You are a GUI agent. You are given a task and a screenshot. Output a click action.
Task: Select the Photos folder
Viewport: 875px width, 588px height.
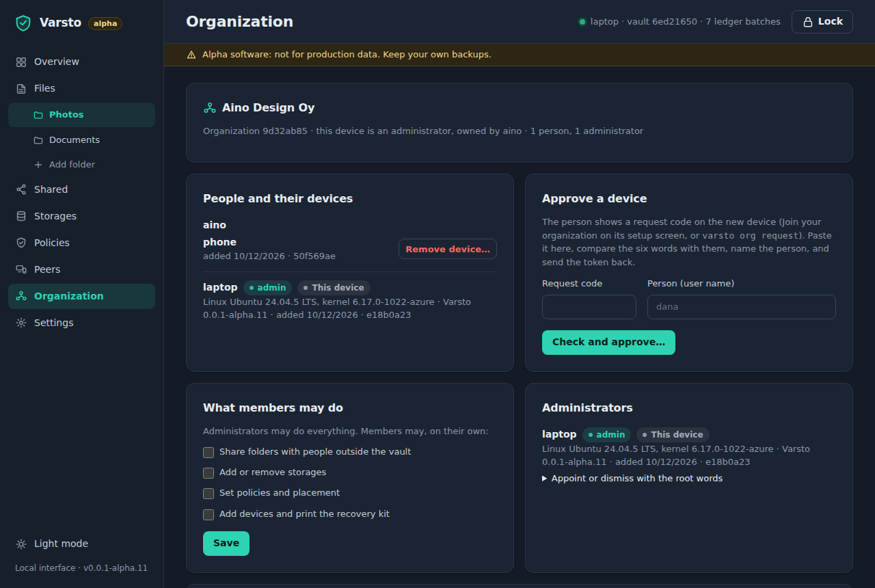coord(81,115)
